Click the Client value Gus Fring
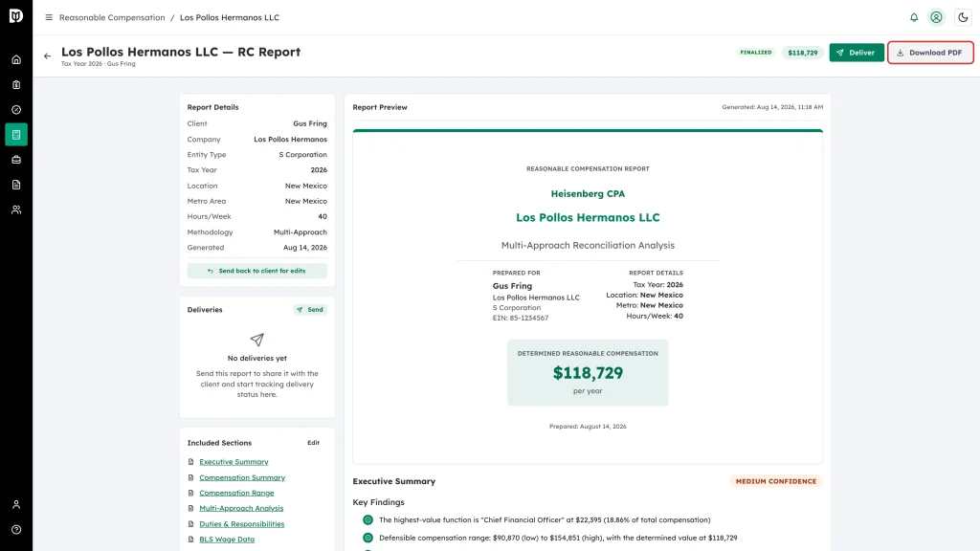This screenshot has width=980, height=551. pyautogui.click(x=309, y=123)
